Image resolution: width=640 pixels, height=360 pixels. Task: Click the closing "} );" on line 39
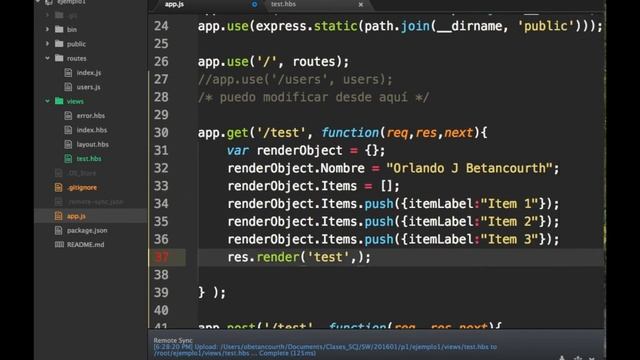212,293
